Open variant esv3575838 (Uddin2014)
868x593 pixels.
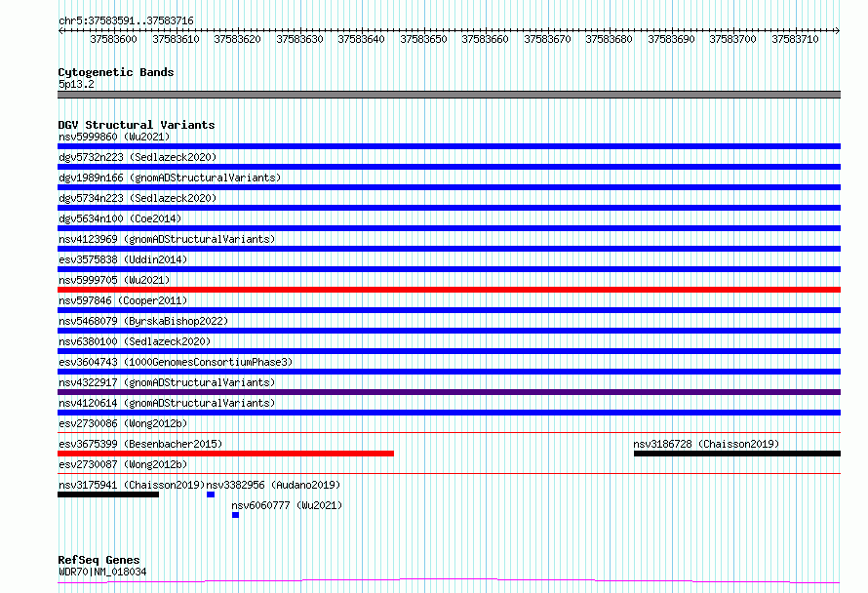(x=123, y=259)
